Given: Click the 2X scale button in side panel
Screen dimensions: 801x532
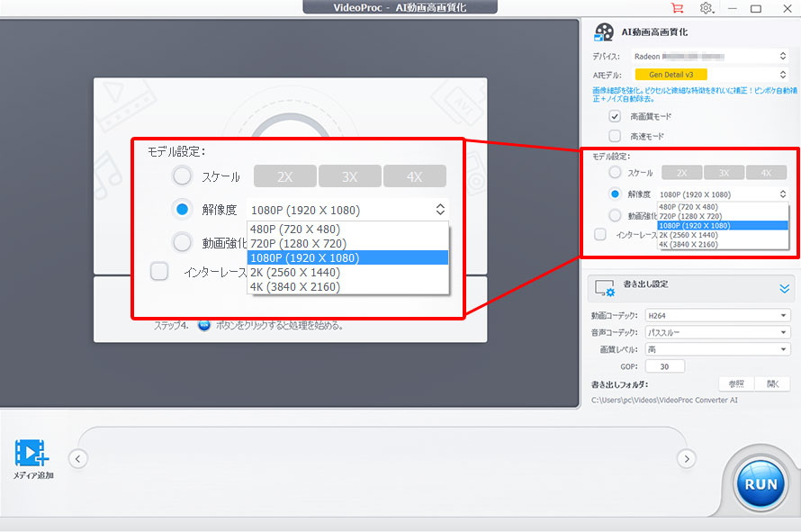Looking at the screenshot, I should click(681, 173).
